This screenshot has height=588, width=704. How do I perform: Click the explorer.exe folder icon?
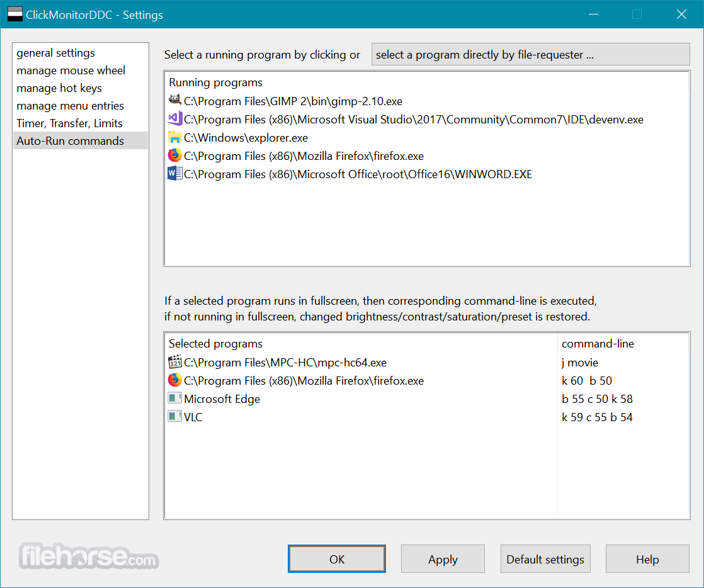pos(174,137)
